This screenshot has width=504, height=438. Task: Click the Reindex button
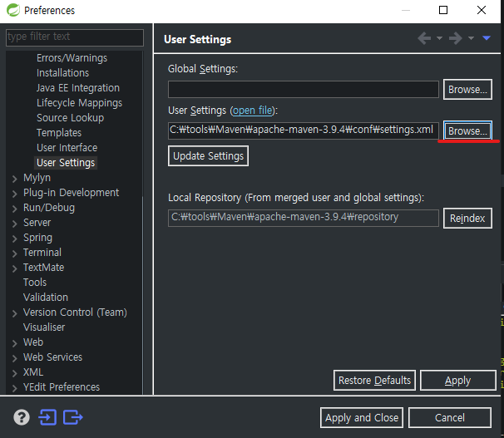tap(467, 219)
